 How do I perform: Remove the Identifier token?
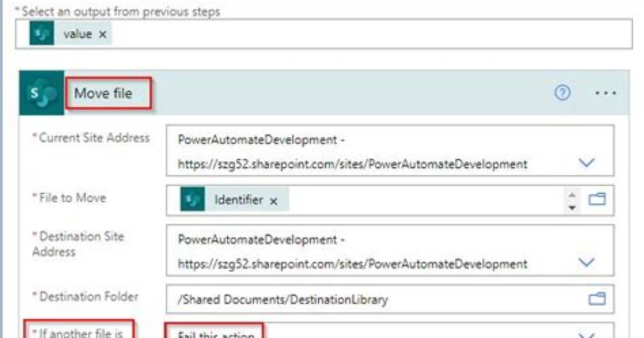tap(274, 201)
